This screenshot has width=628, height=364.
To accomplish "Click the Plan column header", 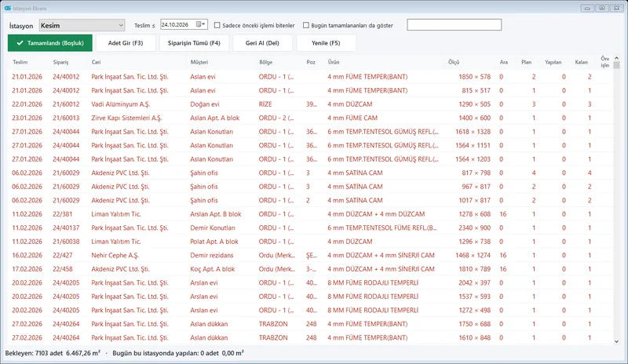I will [x=526, y=62].
